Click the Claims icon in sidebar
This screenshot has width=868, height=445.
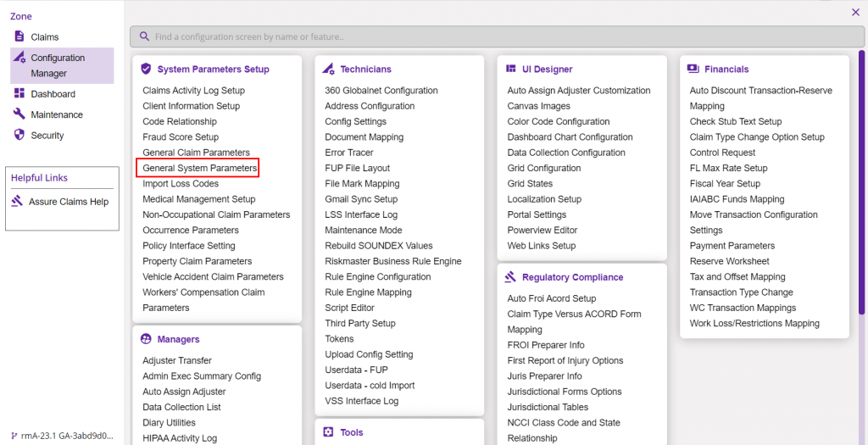pyautogui.click(x=19, y=36)
